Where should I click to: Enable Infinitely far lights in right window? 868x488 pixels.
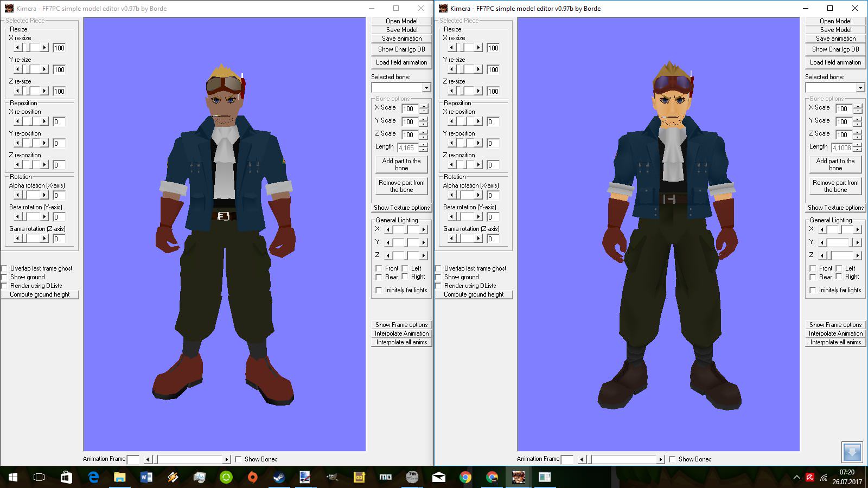[813, 290]
